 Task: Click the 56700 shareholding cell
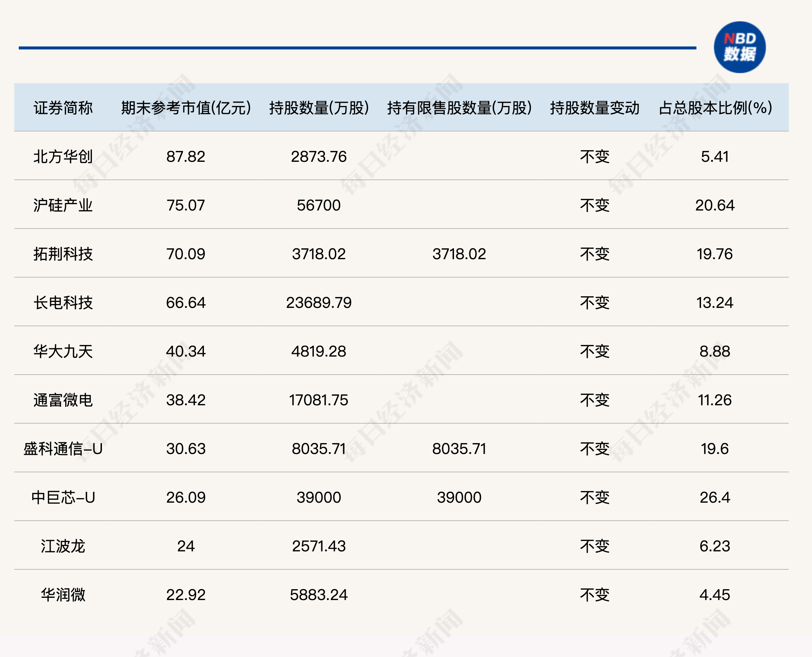coord(319,205)
